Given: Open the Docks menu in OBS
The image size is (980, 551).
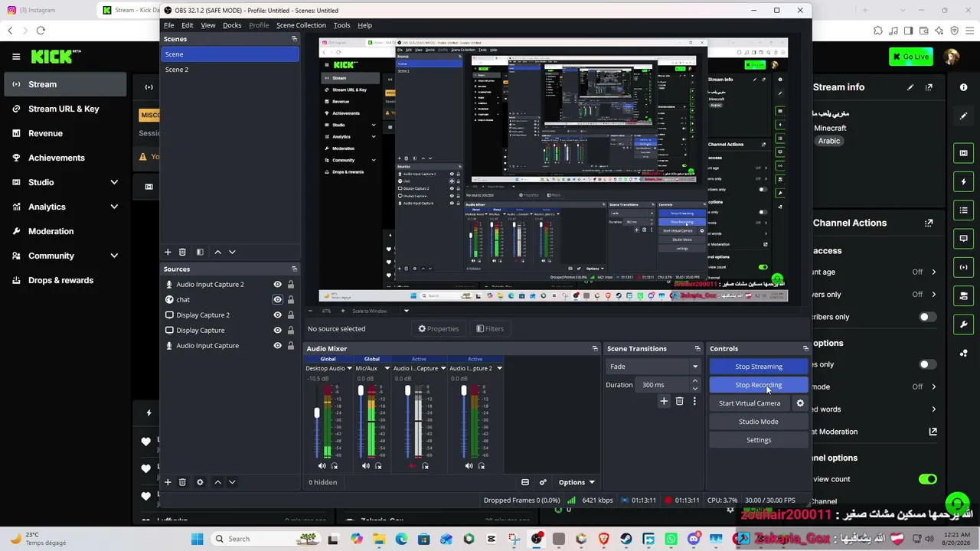Looking at the screenshot, I should click(x=232, y=25).
